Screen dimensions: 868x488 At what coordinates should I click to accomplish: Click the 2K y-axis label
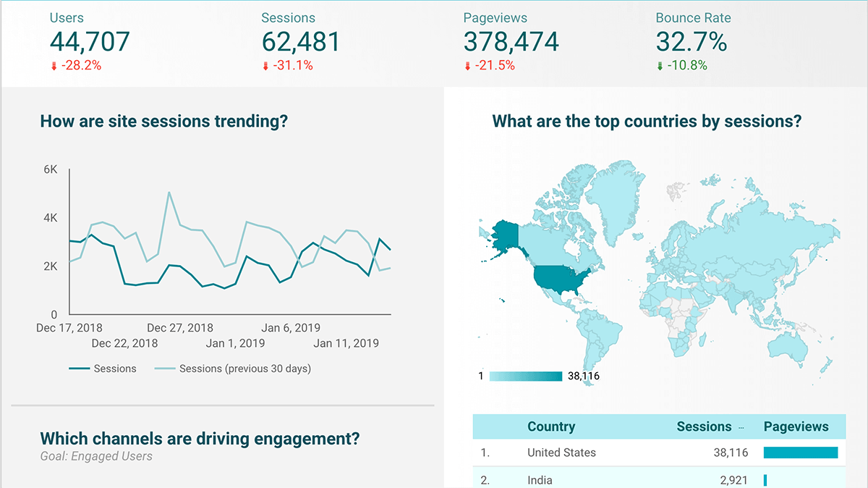[x=51, y=266]
